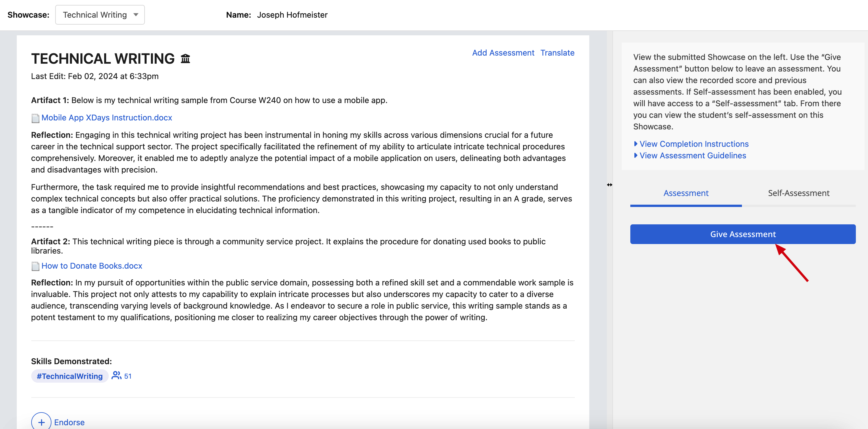Click the Last Edit date text
This screenshot has height=429, width=868.
pyautogui.click(x=95, y=76)
